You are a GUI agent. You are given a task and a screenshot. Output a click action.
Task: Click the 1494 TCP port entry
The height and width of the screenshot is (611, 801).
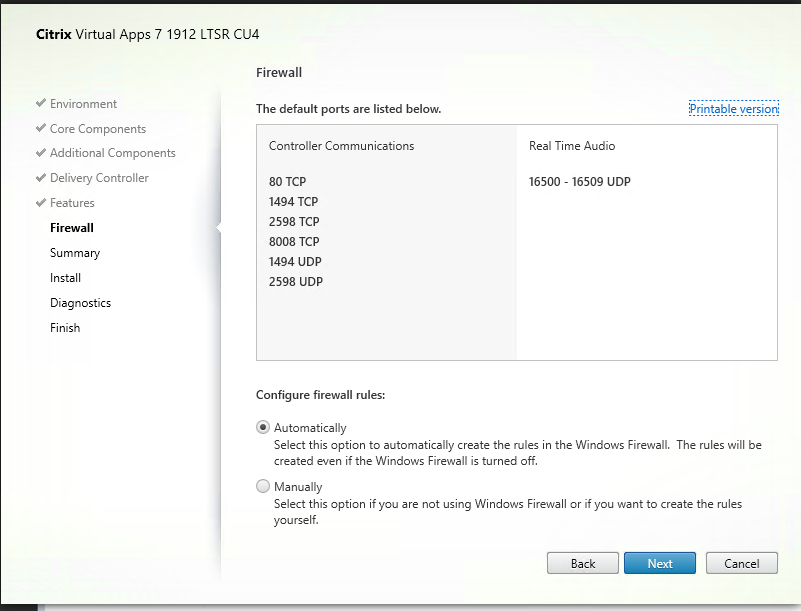click(x=293, y=202)
